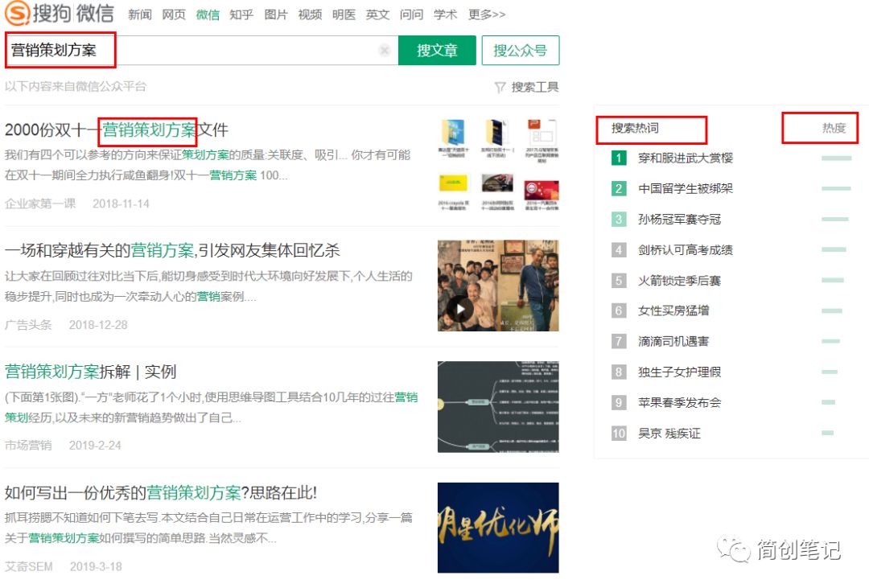Open the 英文 tab

377,14
